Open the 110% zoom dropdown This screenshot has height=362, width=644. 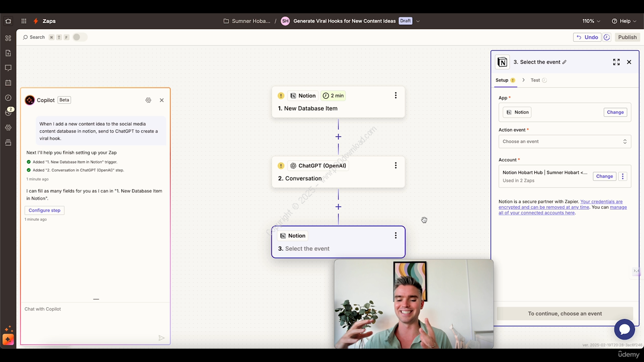(591, 21)
